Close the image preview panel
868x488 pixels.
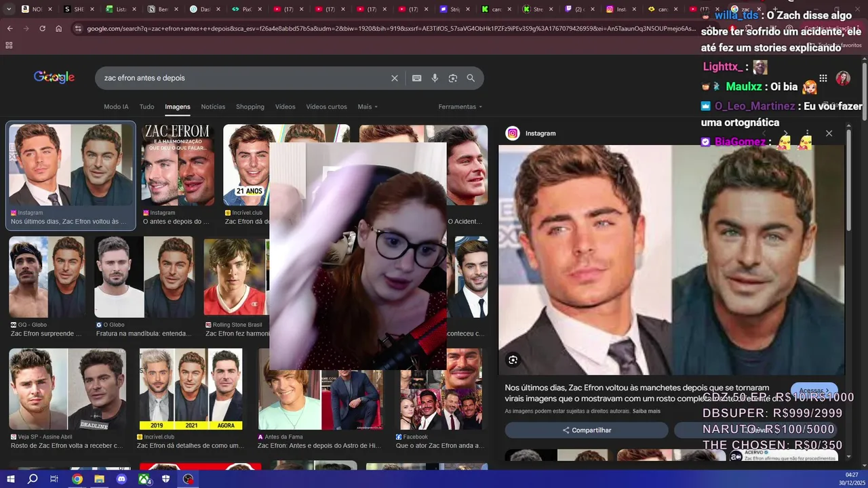coord(829,134)
